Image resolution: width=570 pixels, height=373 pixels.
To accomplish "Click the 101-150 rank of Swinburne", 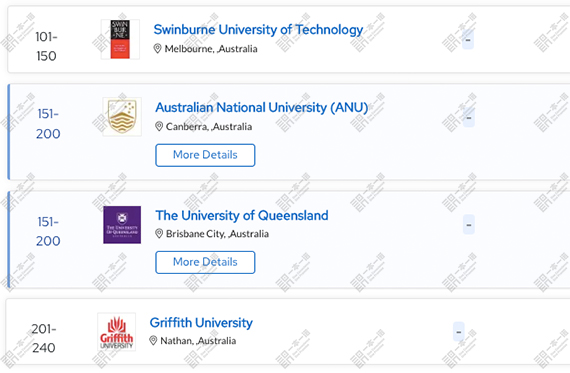I will pyautogui.click(x=46, y=46).
